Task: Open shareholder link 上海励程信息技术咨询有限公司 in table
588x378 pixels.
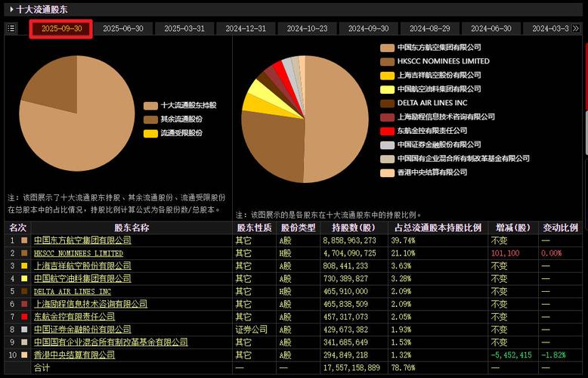Action: click(91, 304)
